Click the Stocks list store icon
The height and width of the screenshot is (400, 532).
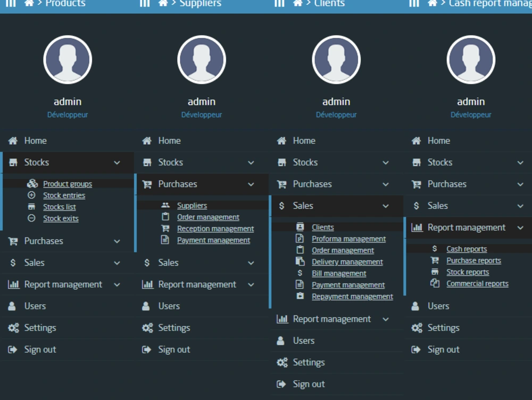click(31, 207)
